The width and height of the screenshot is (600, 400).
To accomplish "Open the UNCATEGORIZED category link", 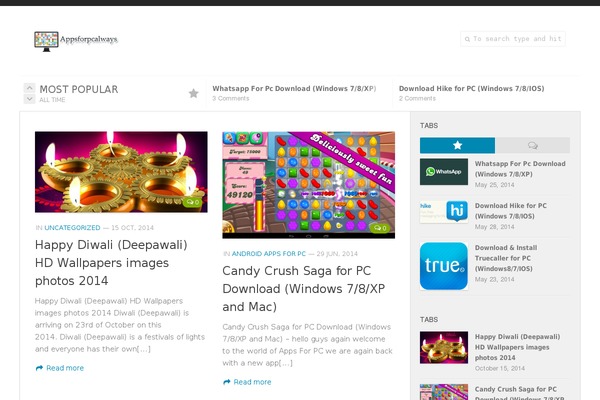I will pyautogui.click(x=72, y=228).
